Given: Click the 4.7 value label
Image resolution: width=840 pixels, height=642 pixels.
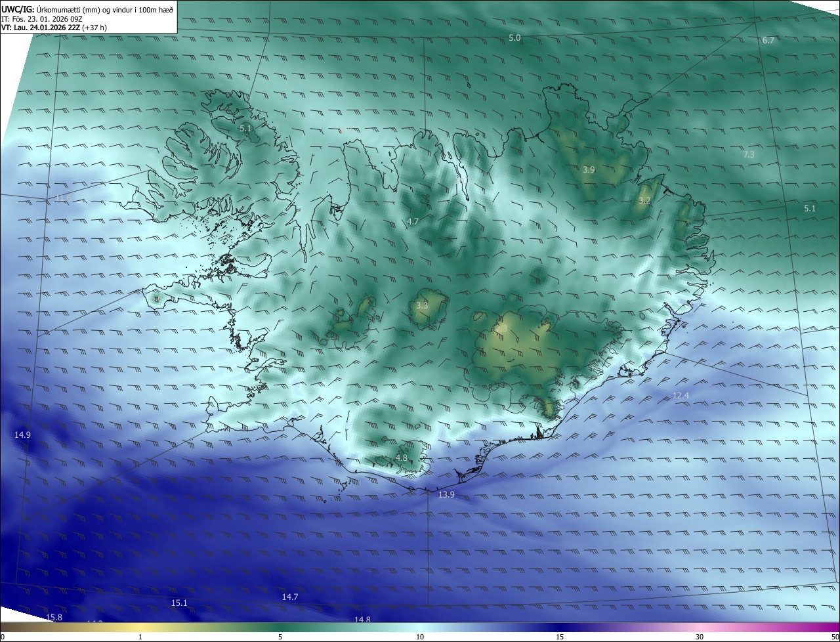Looking at the screenshot, I should click(x=413, y=221).
